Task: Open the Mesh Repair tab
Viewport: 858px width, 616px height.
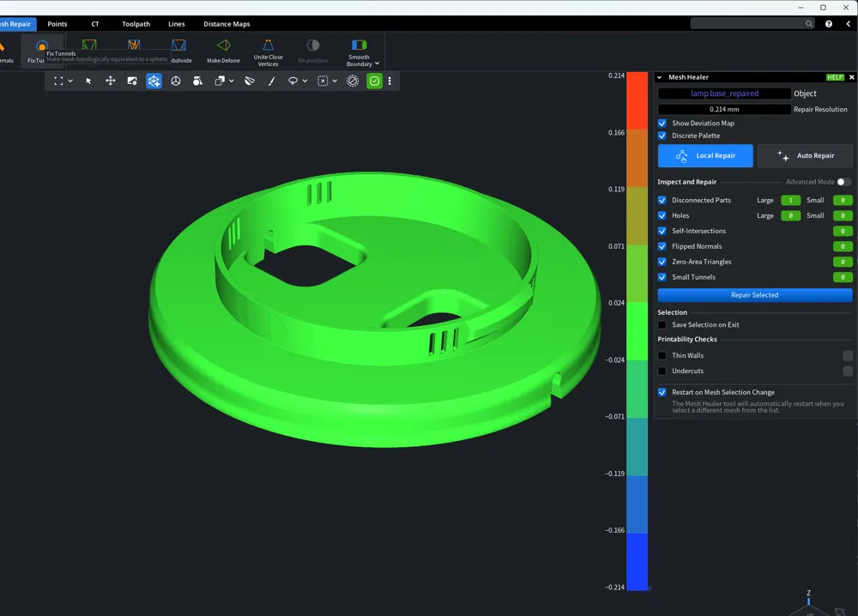Action: [x=16, y=24]
